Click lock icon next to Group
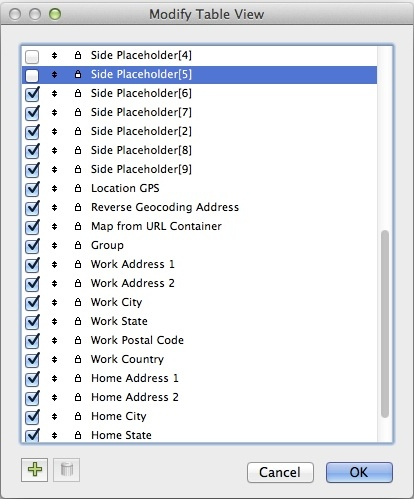Viewport: 414px width, 499px height. tap(78, 245)
